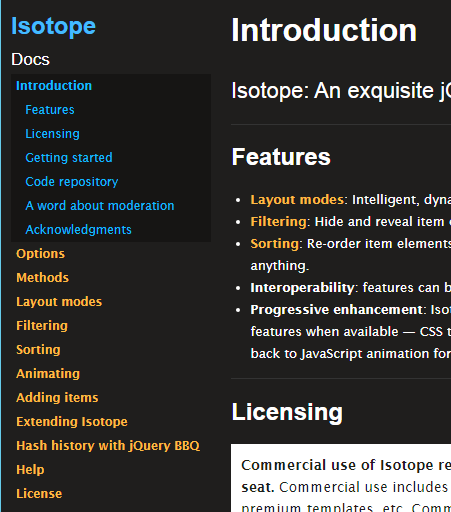The image size is (451, 512).
Task: Open Filtering page in sidebar navigation
Action: tap(42, 326)
